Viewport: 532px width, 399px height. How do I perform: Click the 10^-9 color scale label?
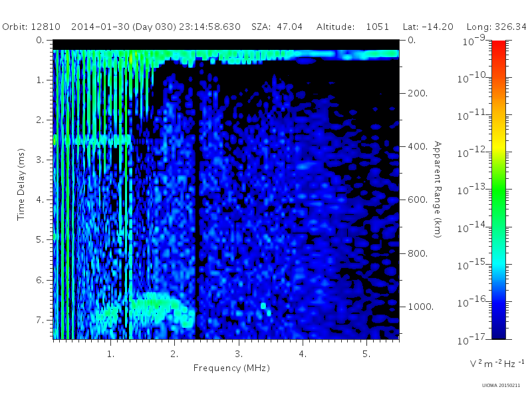[474, 41]
